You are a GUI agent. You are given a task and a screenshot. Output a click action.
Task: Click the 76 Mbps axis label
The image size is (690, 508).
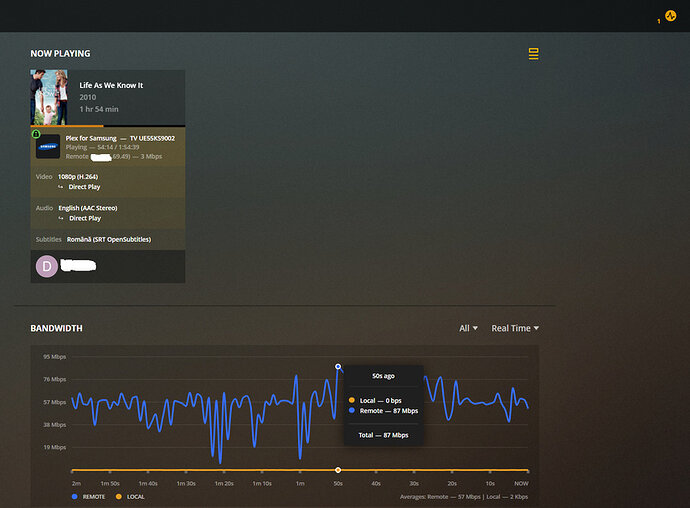tap(55, 379)
